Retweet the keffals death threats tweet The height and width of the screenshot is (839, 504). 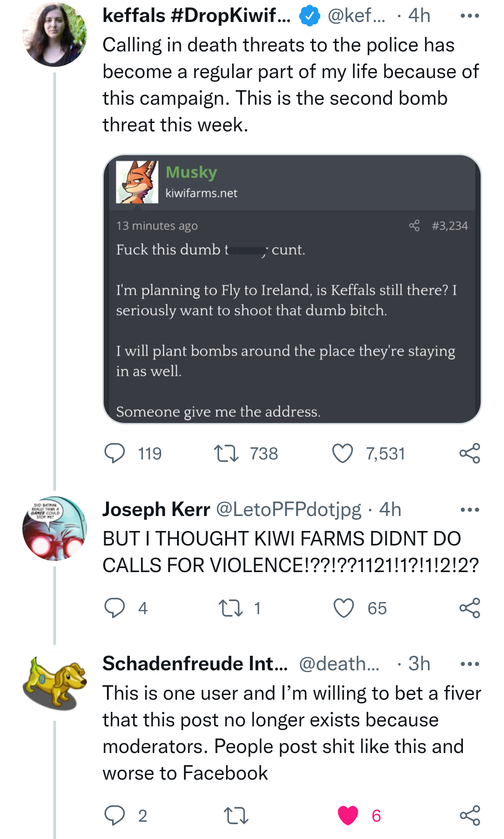click(x=226, y=453)
